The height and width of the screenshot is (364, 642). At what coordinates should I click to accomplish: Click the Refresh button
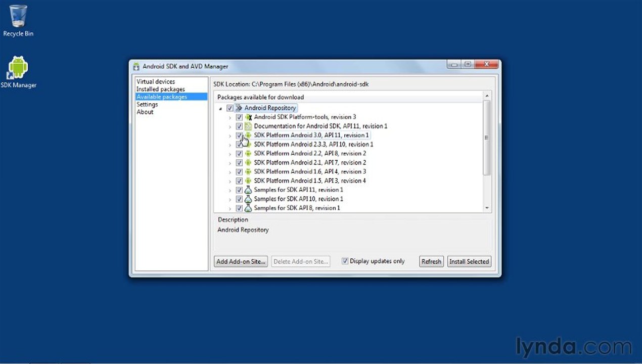431,261
